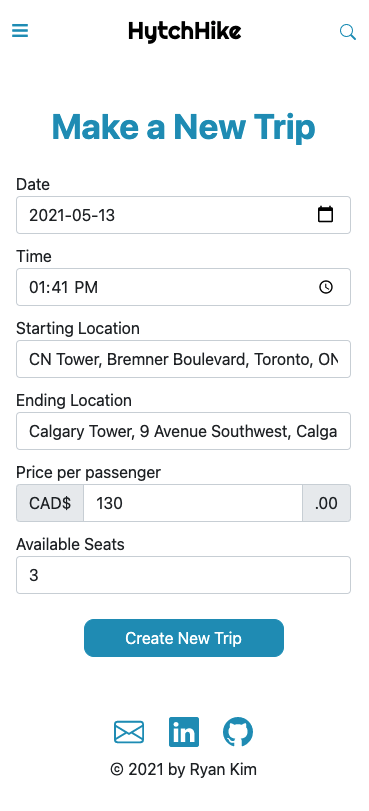Click the Starting Location field

tap(183, 359)
